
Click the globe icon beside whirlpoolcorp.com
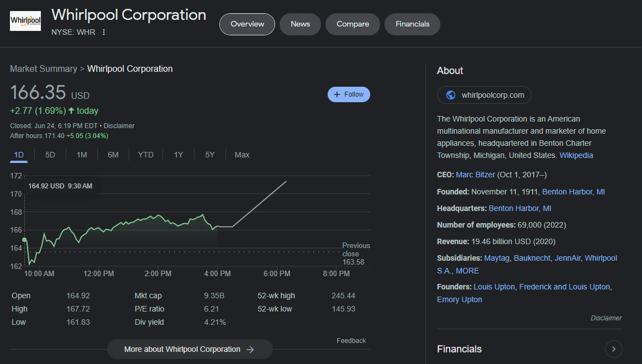[451, 95]
